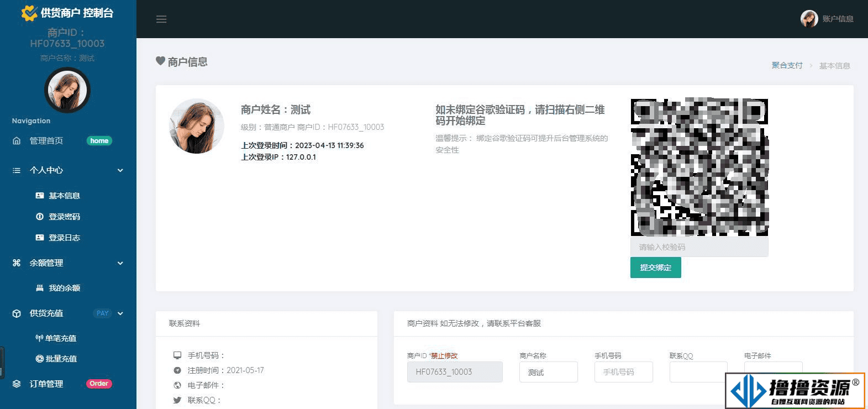Viewport: 868px width, 409px height.
Task: Click the Google authenticator QR code
Action: click(699, 167)
